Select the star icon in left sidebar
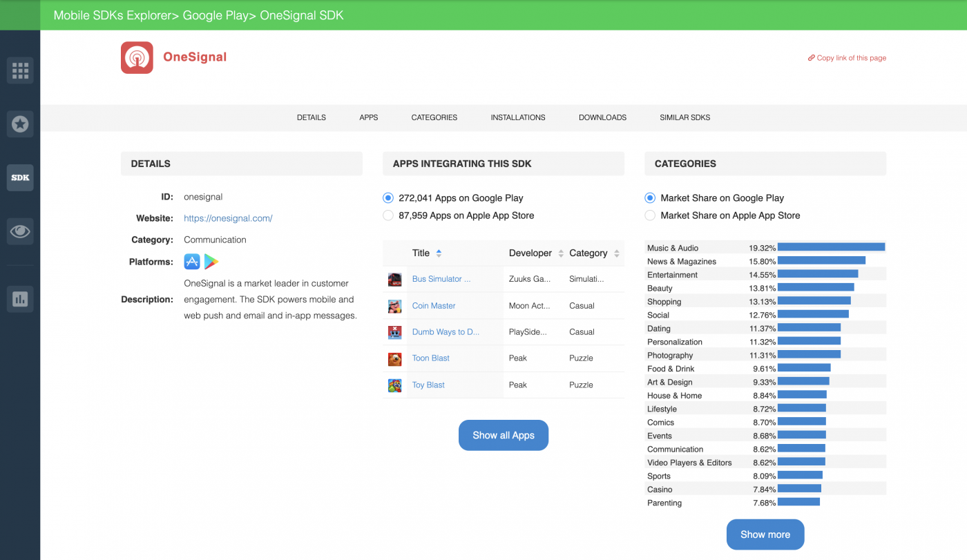 pos(20,124)
